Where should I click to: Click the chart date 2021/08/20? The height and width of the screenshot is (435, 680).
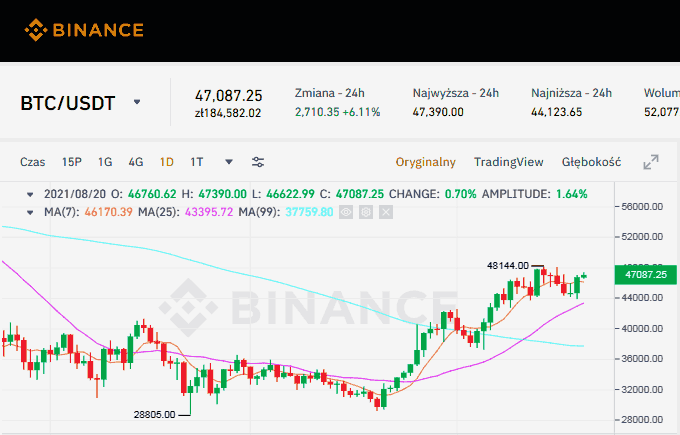pyautogui.click(x=75, y=194)
